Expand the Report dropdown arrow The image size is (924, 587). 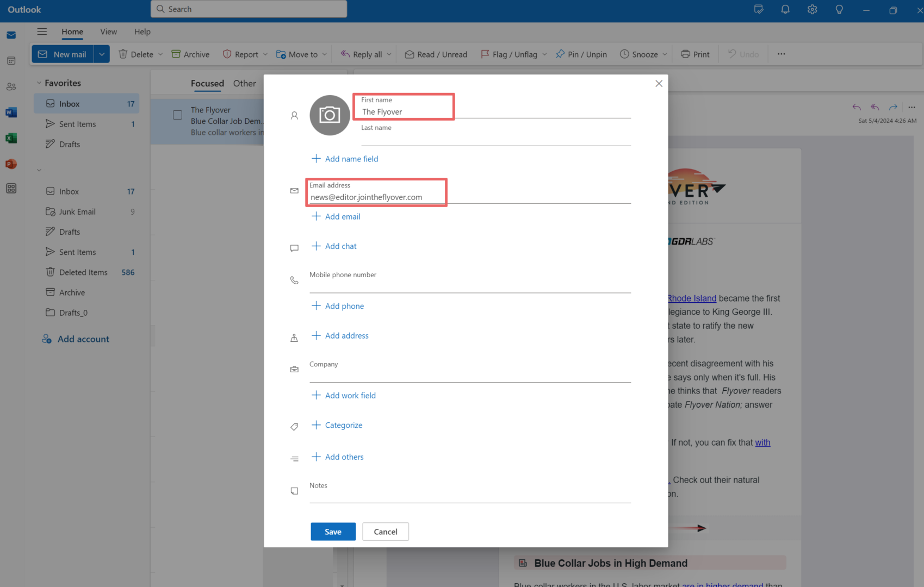pos(265,54)
